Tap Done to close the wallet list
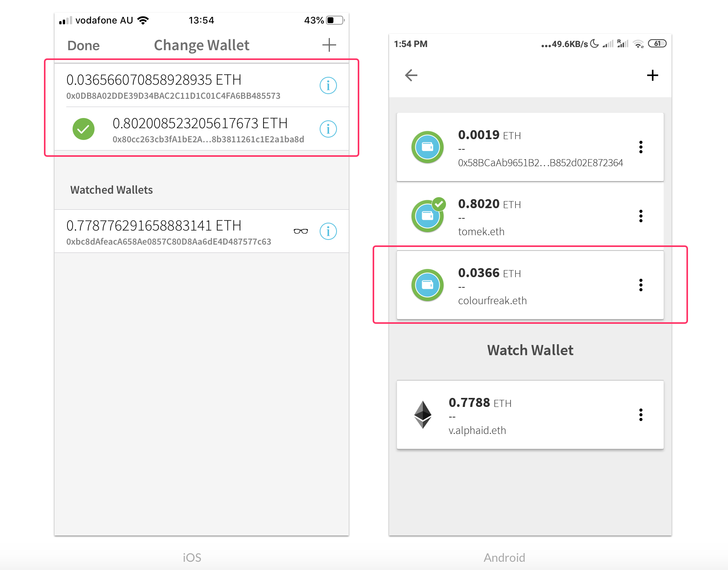This screenshot has width=728, height=570. pos(83,45)
